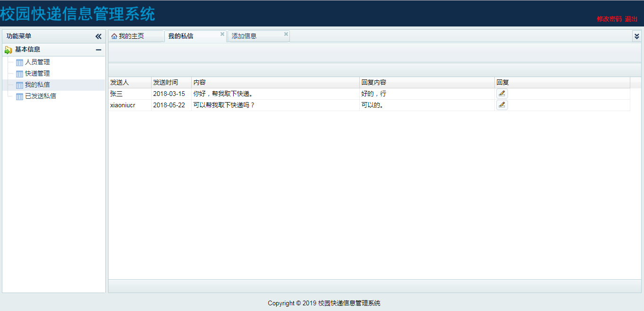Image resolution: width=644 pixels, height=311 pixels.
Task: Open the tab list dropdown arrow
Action: point(637,36)
